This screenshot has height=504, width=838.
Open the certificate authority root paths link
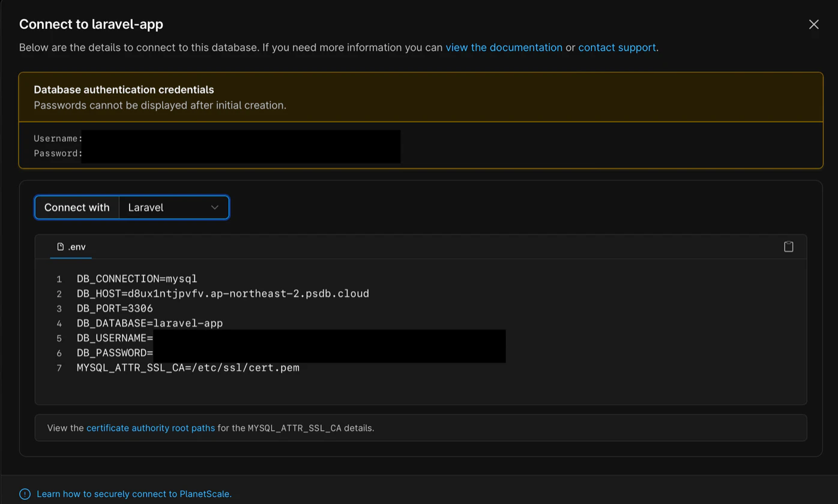click(x=151, y=428)
